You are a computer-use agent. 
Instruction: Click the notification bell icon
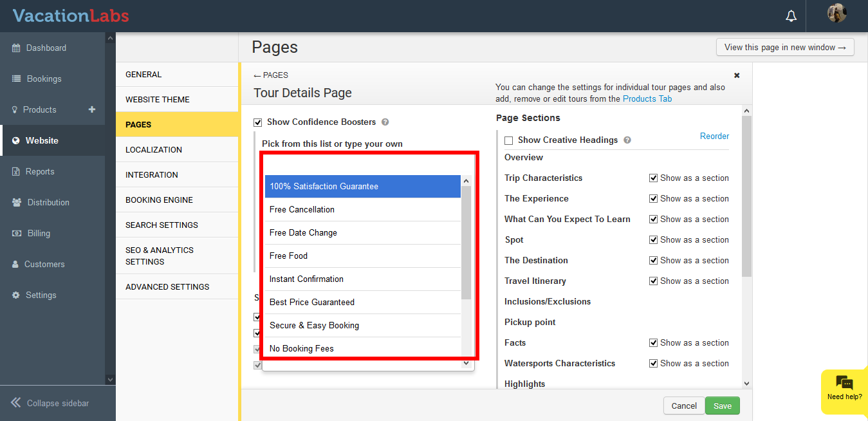(x=791, y=16)
